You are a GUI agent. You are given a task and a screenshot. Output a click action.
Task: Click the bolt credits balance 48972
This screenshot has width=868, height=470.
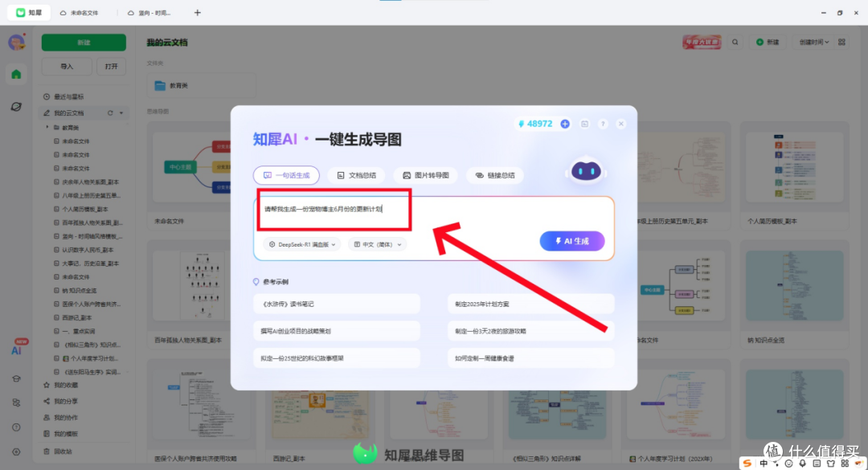pyautogui.click(x=535, y=124)
